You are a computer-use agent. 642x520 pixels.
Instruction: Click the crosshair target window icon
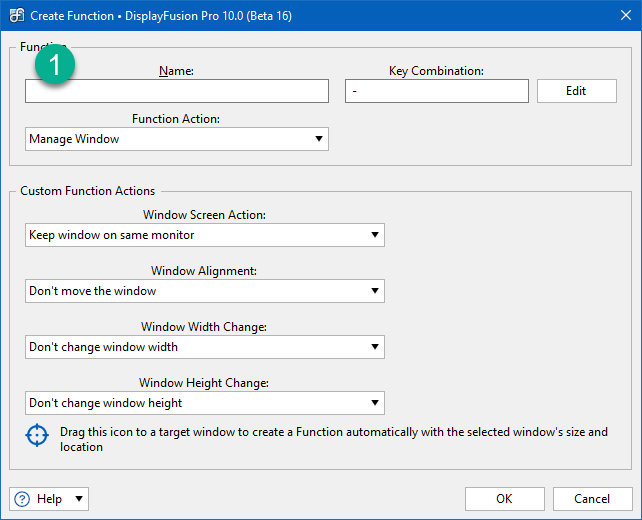[37, 435]
